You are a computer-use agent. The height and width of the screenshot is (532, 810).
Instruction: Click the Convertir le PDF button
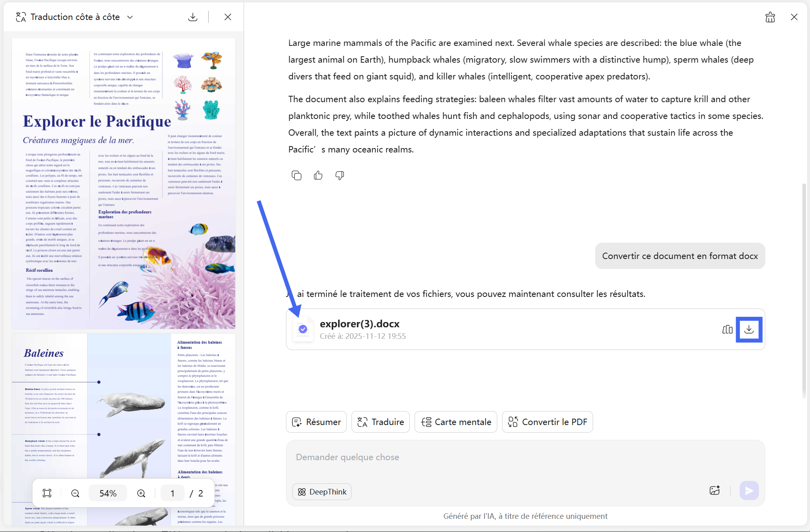(x=547, y=422)
